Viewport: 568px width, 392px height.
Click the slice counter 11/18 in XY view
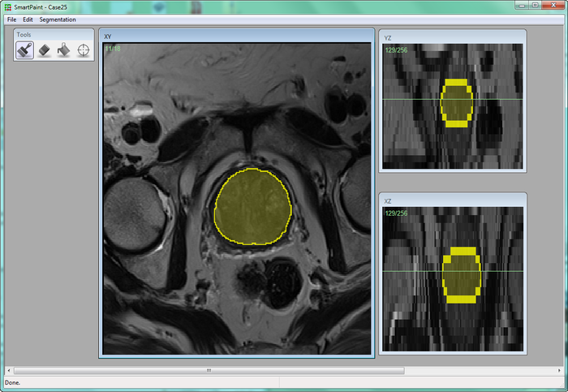[x=113, y=49]
